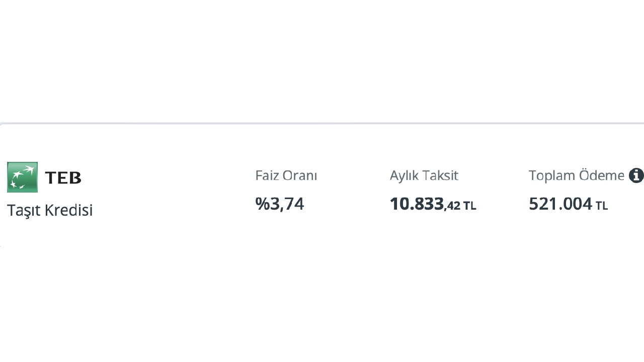Select the %3,74 interest rate value
The image size is (644, 362).
click(280, 204)
